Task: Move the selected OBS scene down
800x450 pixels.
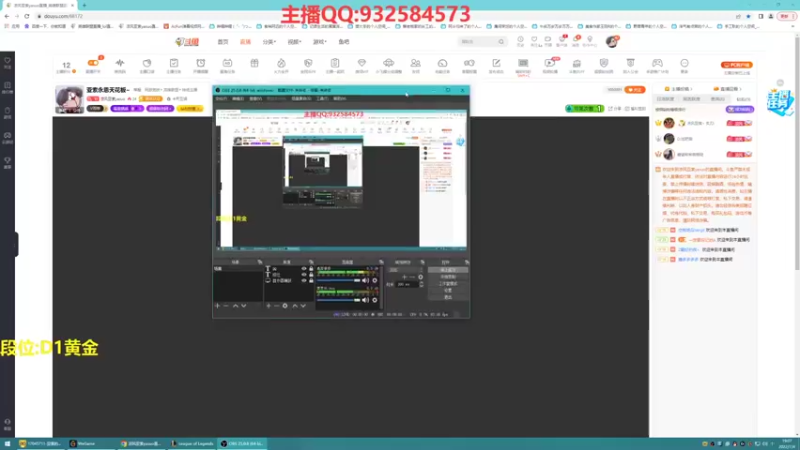Action: pos(243,306)
